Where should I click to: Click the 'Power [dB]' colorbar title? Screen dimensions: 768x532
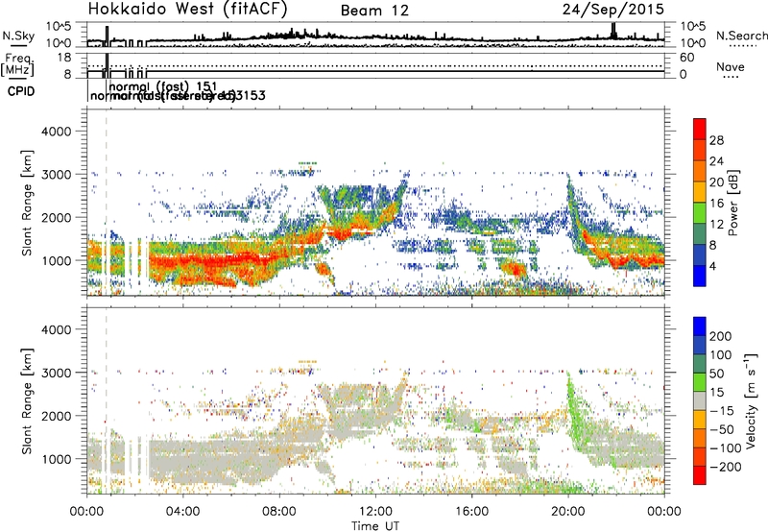click(x=732, y=203)
